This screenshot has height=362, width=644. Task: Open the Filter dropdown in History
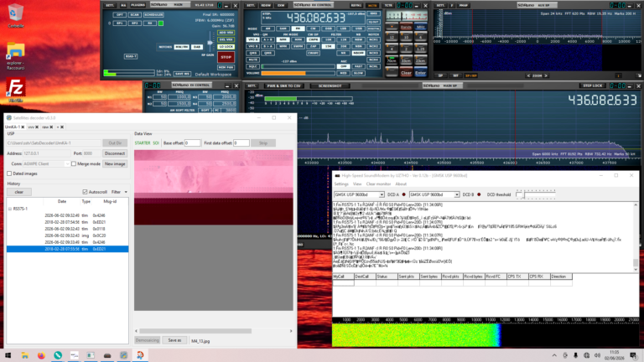coord(119,192)
